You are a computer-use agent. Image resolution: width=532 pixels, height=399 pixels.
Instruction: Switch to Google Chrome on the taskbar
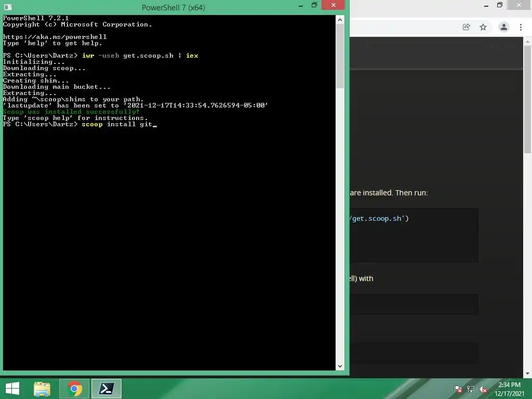pyautogui.click(x=74, y=389)
